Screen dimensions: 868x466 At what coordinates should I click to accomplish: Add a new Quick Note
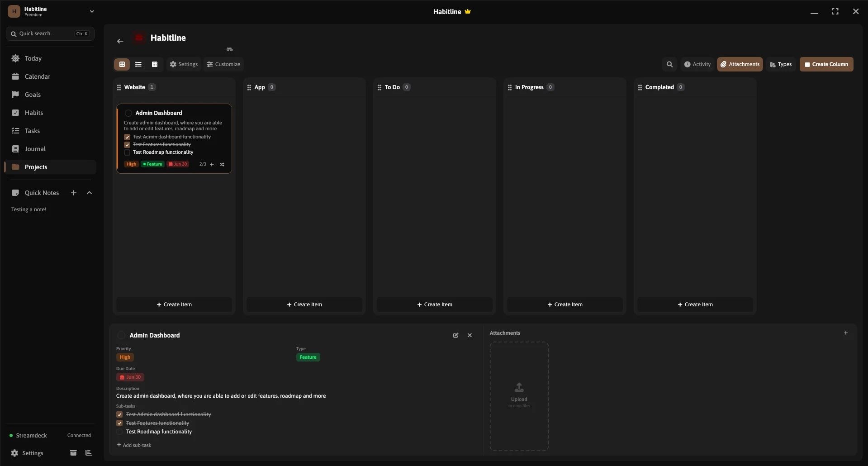[74, 193]
